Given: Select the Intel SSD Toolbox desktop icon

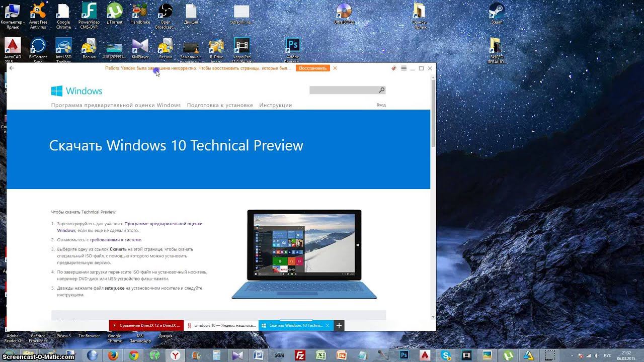Looking at the screenshot, I should pos(63,50).
